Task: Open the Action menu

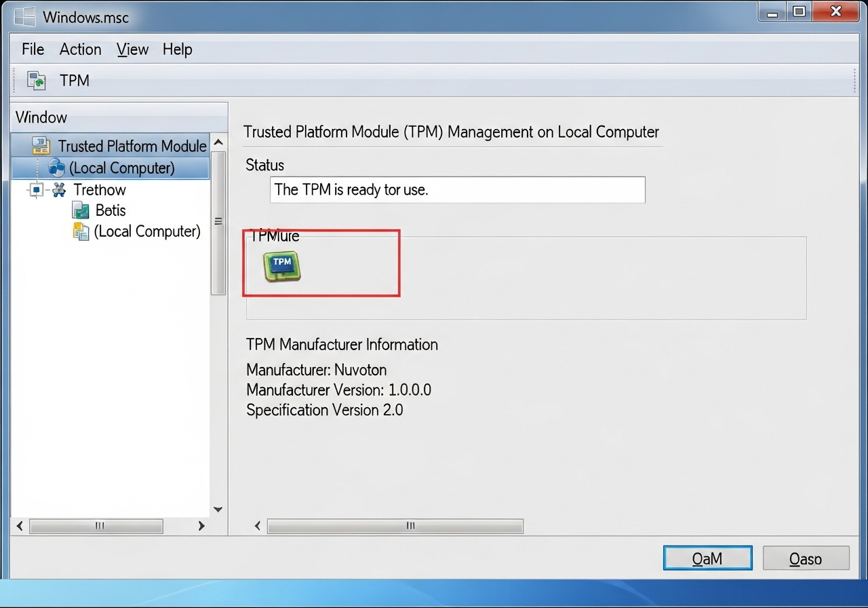Action: tap(80, 49)
